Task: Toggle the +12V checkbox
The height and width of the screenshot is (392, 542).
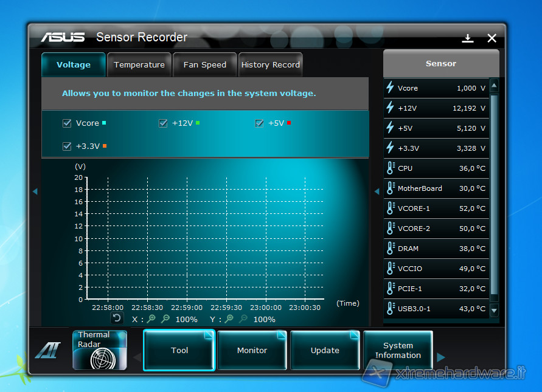Action: [x=163, y=123]
